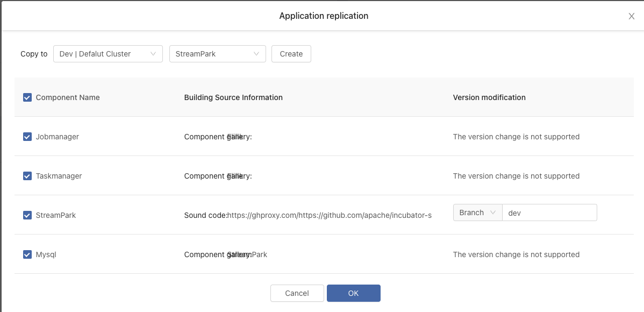
Task: Click the Copy to label
Action: (x=34, y=54)
